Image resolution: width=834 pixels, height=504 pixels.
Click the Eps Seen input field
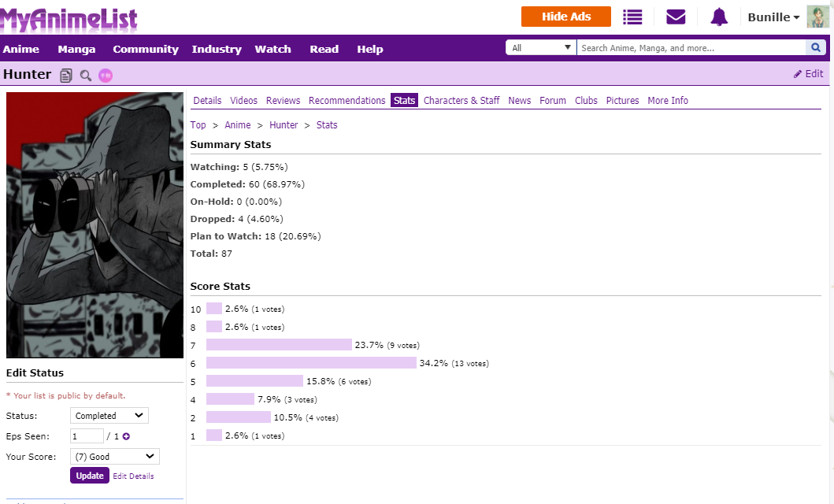click(87, 436)
